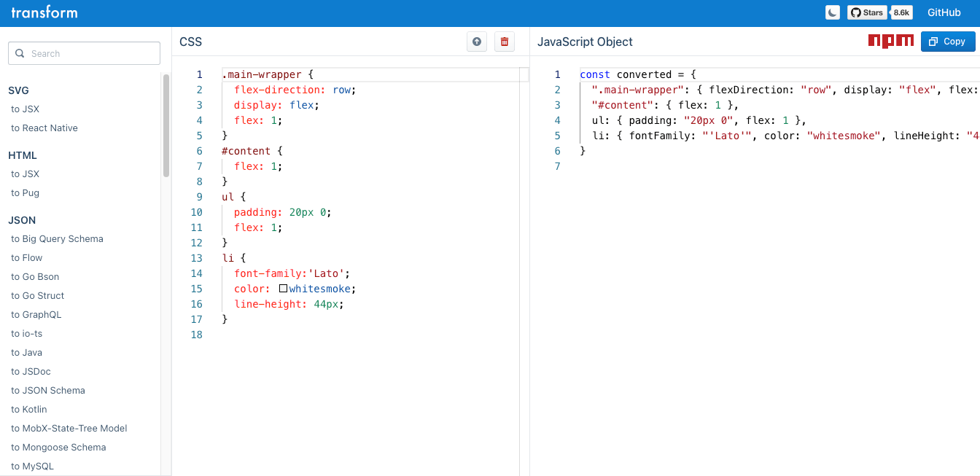Image resolution: width=980 pixels, height=476 pixels.
Task: Choose to io-ts
Action: click(x=27, y=334)
